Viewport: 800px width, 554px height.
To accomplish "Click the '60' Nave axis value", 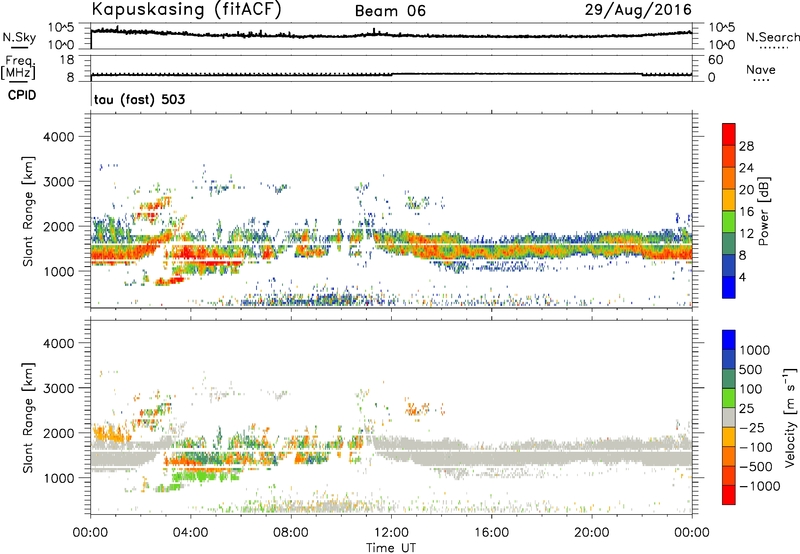I will tap(715, 60).
